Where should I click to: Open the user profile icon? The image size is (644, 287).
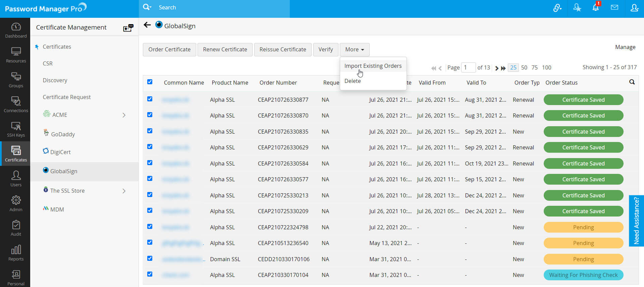point(634,8)
